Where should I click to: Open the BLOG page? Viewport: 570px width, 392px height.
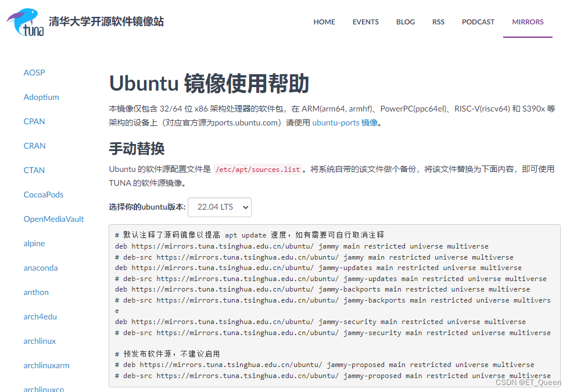tap(405, 21)
